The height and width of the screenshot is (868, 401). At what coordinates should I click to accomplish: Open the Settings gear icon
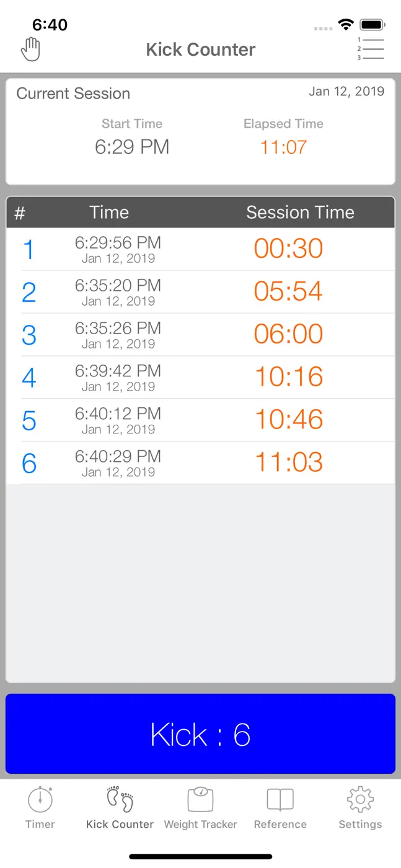[360, 800]
